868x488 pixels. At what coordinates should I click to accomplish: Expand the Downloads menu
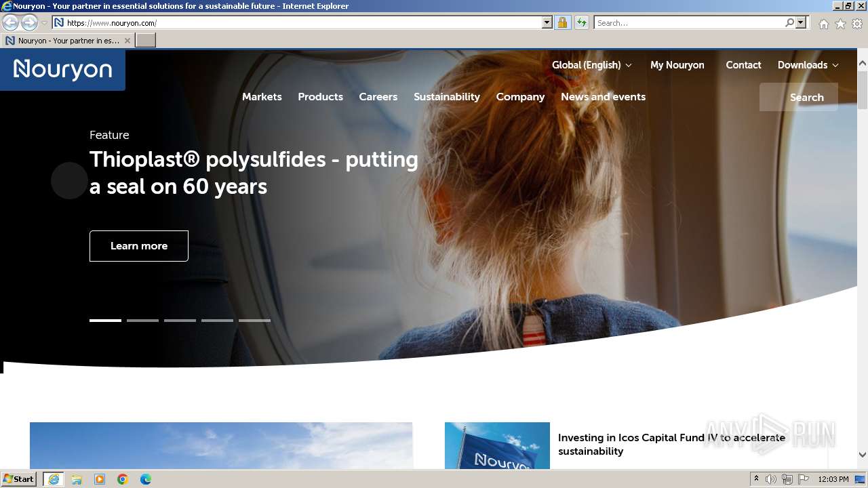(x=808, y=65)
